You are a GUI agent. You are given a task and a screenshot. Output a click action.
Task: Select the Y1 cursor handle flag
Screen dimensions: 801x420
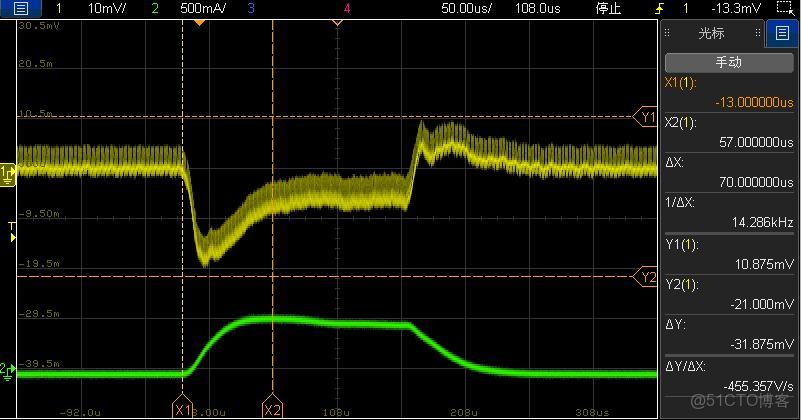click(645, 117)
